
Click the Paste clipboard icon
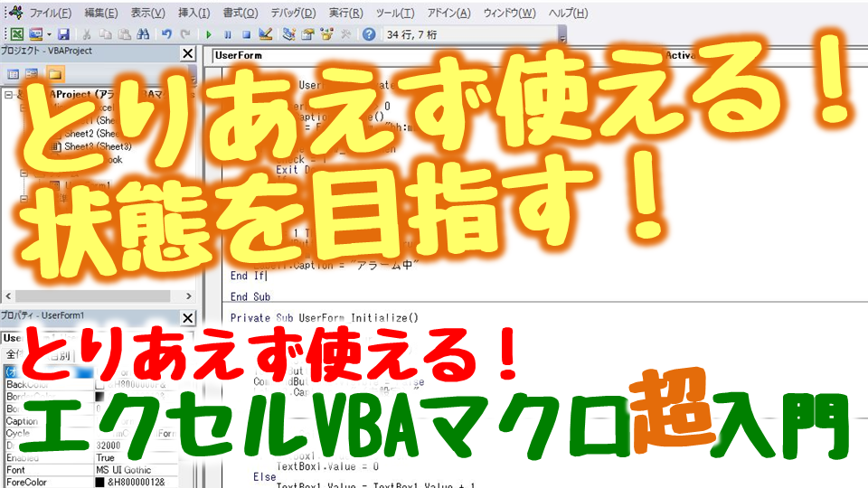pos(125,34)
